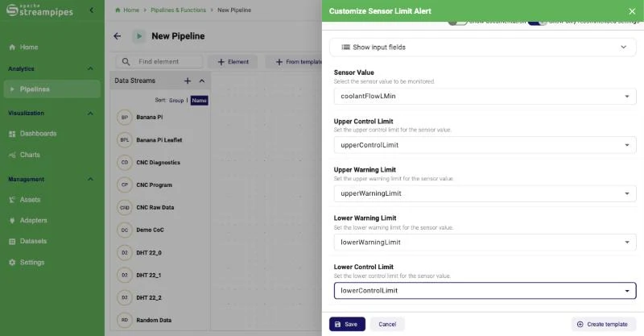Click the Save button
Viewport: 644px width, 336px height.
[347, 324]
